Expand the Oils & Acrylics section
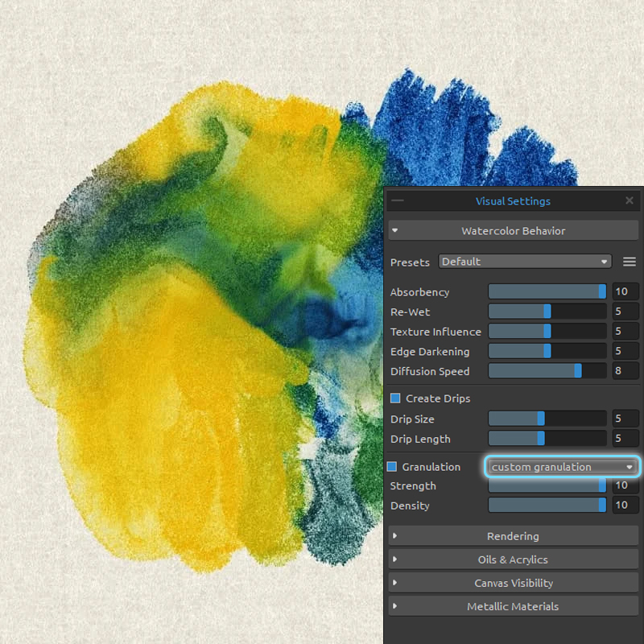 pos(513,559)
